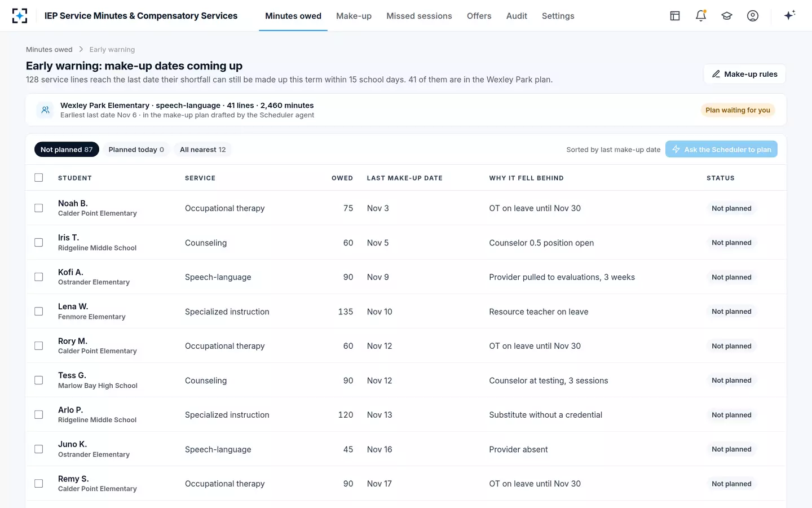
Task: Open the table layout icon in header
Action: 675,16
